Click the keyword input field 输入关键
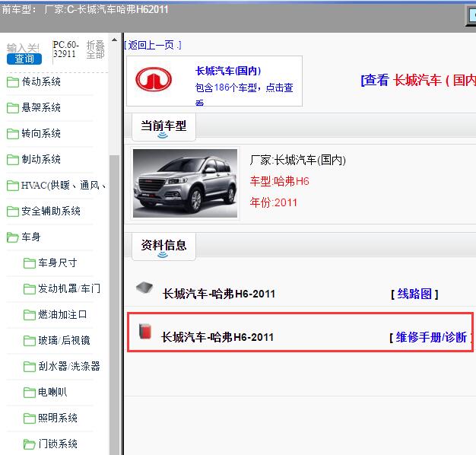The image size is (476, 455). point(23,48)
